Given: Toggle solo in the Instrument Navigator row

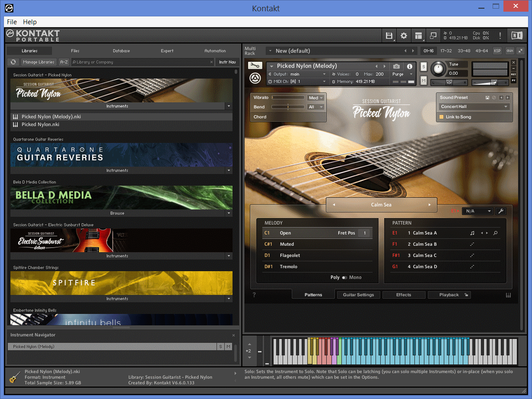Looking at the screenshot, I should pos(221,347).
